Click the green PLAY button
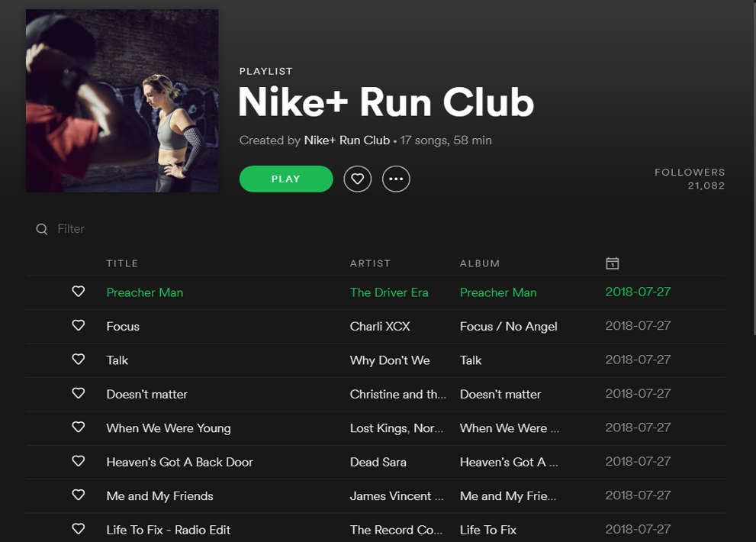 (x=286, y=179)
